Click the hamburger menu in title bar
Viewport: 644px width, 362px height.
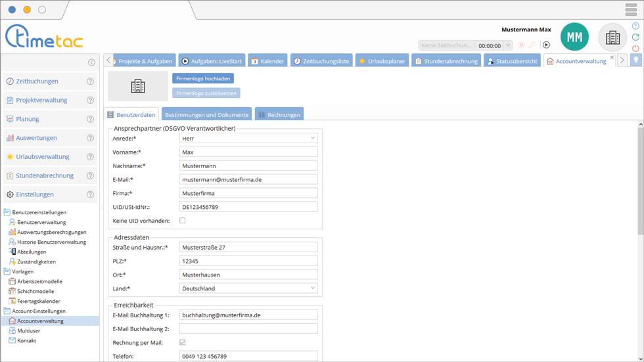click(631, 10)
